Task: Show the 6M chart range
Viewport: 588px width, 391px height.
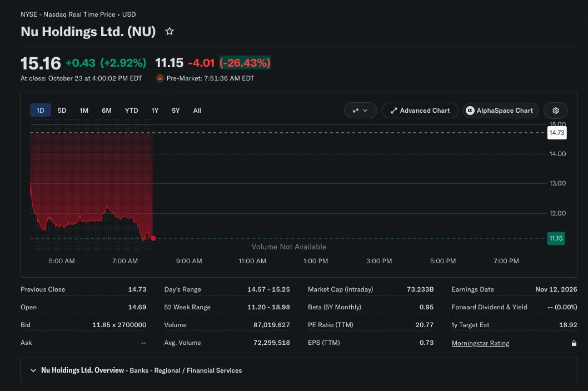Action: pyautogui.click(x=107, y=111)
